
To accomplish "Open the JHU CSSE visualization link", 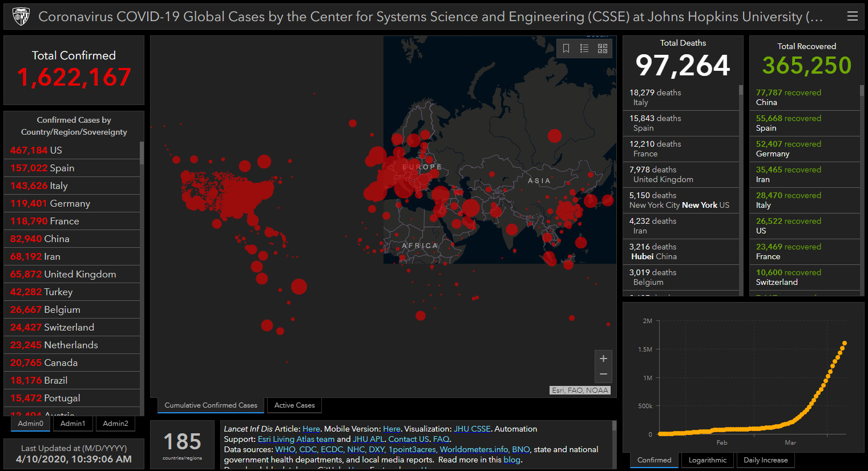I will [x=472, y=429].
